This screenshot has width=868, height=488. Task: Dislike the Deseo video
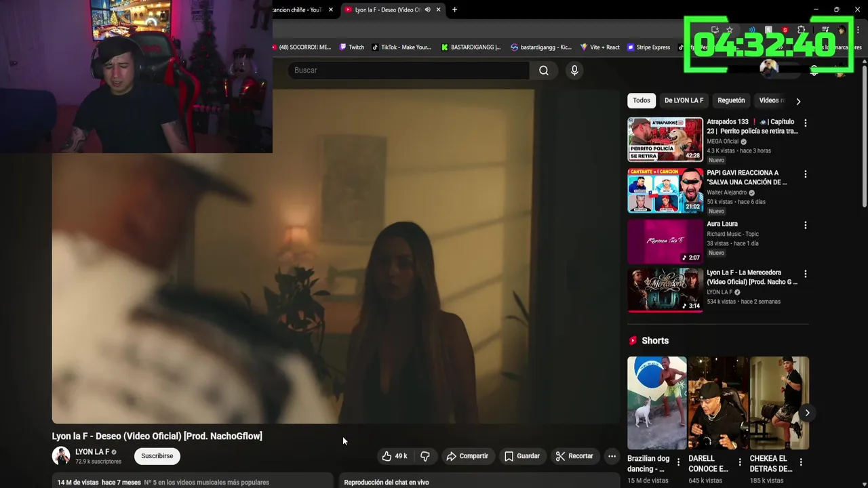tap(425, 456)
